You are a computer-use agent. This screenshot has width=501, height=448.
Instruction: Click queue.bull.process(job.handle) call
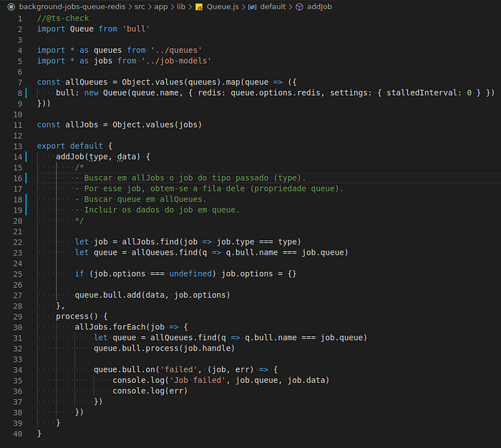[164, 349]
